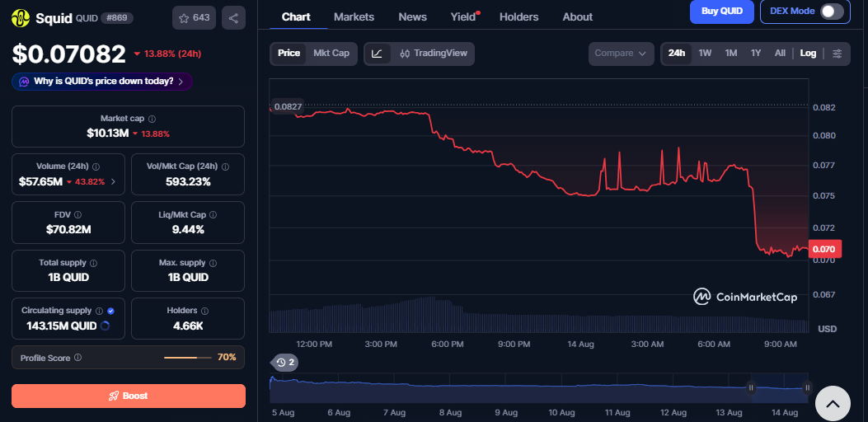Open the Chart tab
The width and height of the screenshot is (868, 422).
coord(296,17)
